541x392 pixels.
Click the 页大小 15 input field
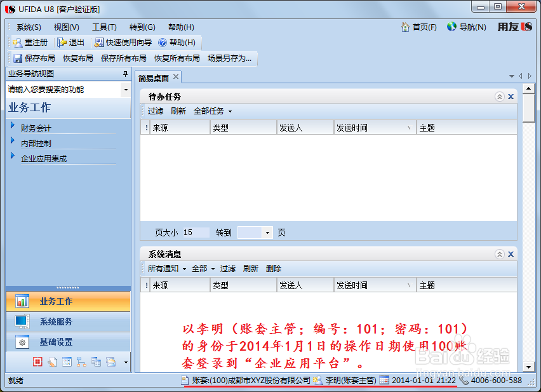tap(196, 233)
